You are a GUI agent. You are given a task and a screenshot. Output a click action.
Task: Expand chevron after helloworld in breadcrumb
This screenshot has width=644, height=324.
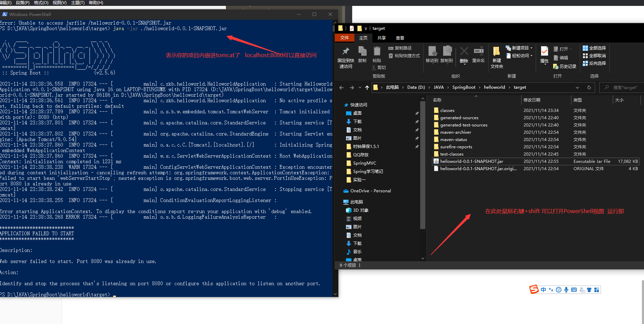pos(509,88)
